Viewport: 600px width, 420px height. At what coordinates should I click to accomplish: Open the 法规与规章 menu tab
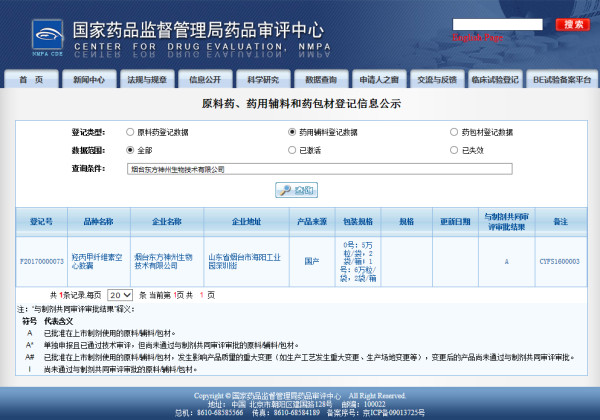[x=147, y=79]
